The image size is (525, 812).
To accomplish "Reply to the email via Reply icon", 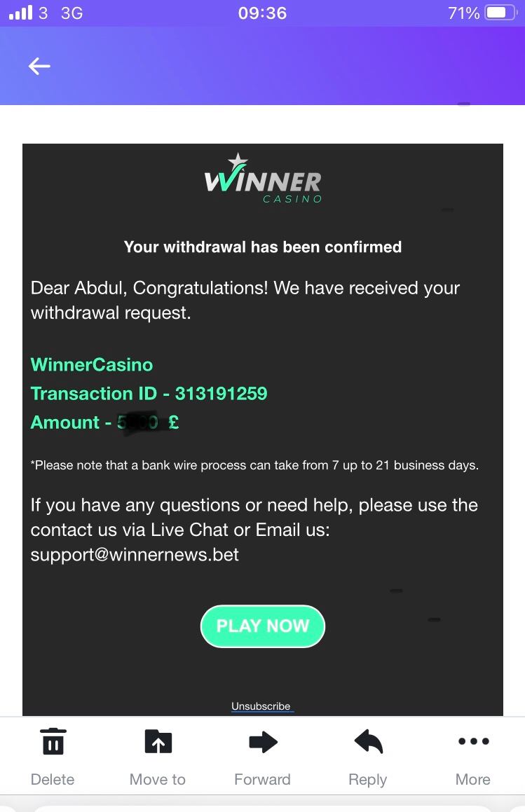I will (368, 742).
